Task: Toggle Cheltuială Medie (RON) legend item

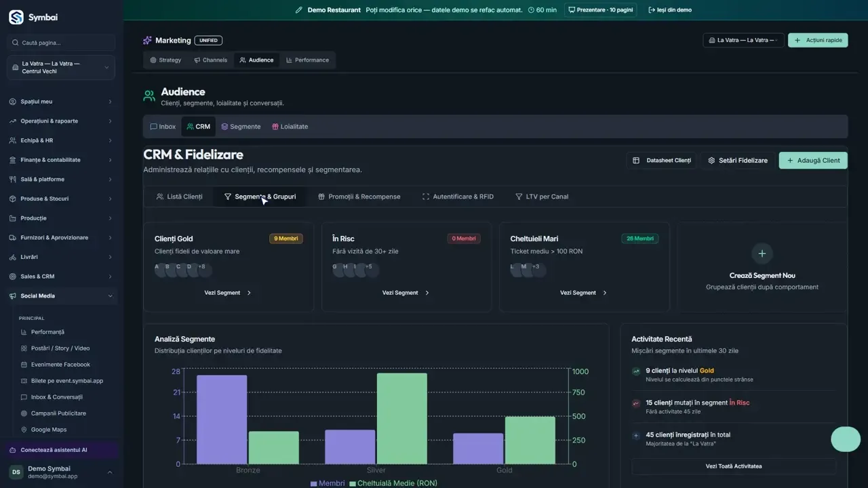Action: pos(393,483)
